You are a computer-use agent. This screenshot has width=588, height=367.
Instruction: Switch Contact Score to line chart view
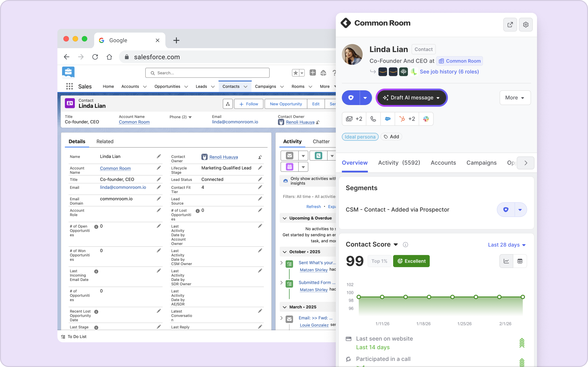pos(506,261)
